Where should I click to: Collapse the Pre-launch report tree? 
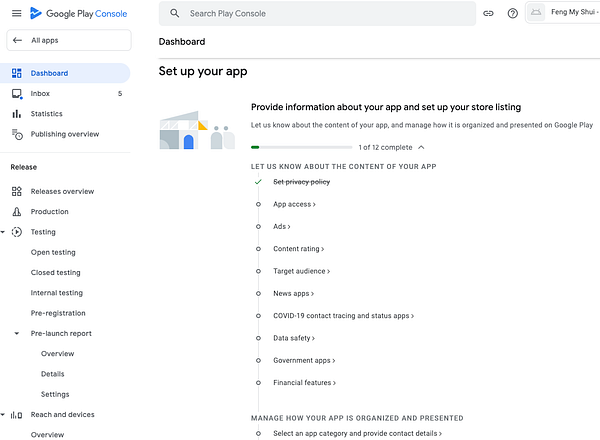16,333
